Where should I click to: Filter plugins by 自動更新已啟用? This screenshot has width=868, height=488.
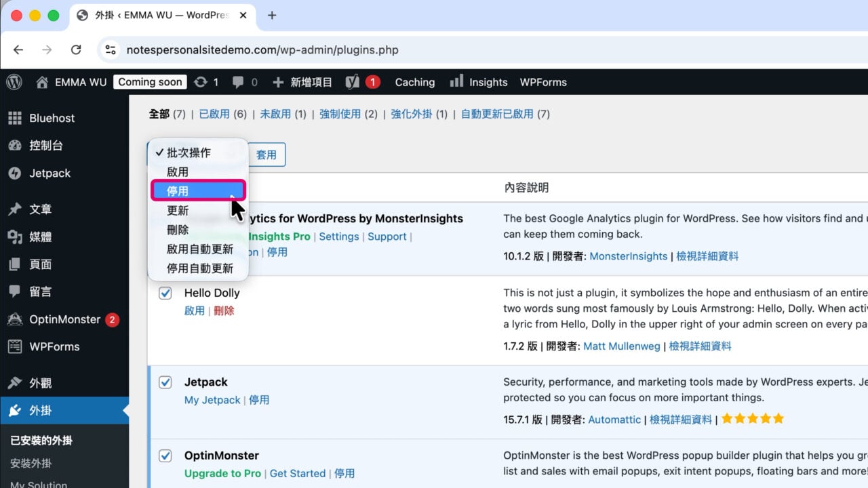click(x=497, y=114)
